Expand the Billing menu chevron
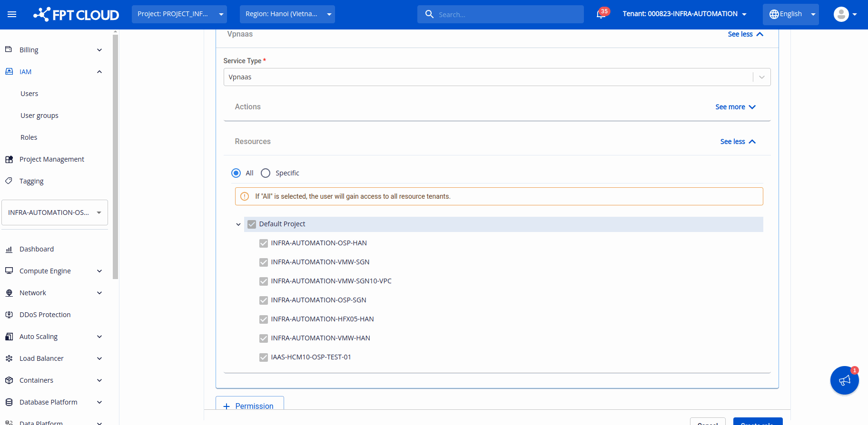Viewport: 868px width, 425px height. tap(99, 50)
